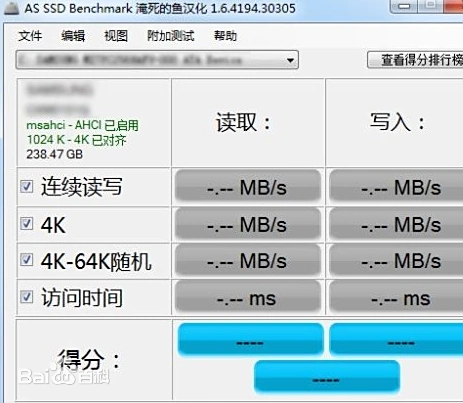Viewport: 463px width, 403px height.
Task: Click the 4K write result field
Action: pos(396,224)
